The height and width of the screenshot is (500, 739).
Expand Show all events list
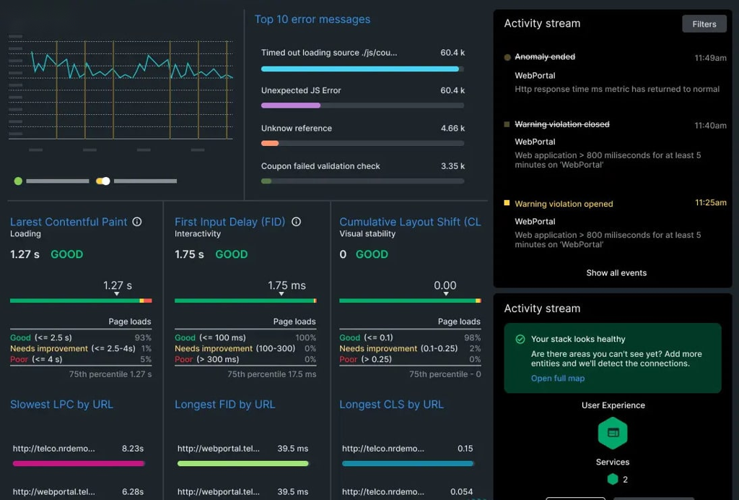coord(616,273)
